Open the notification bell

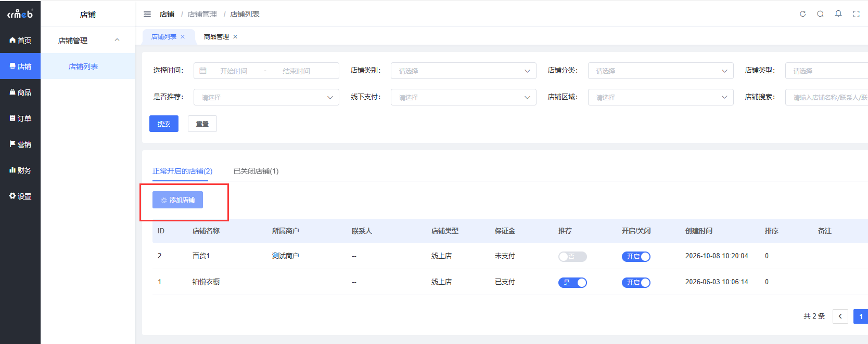point(838,14)
